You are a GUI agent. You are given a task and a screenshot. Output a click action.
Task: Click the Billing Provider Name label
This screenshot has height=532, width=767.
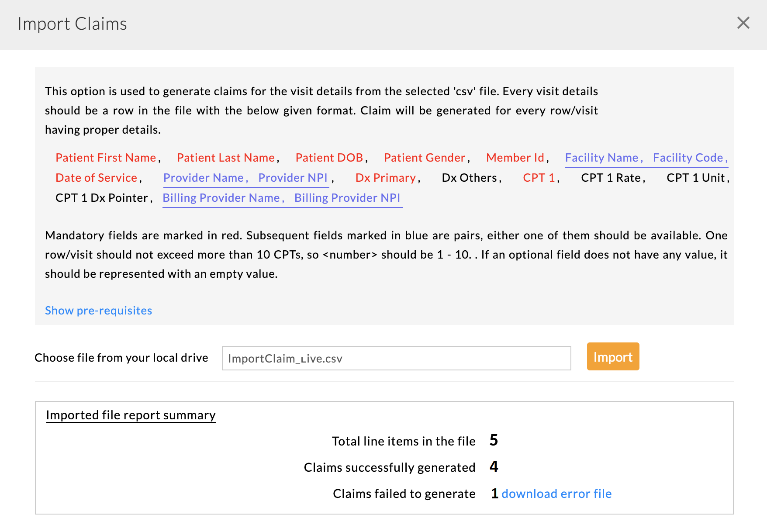[221, 198]
